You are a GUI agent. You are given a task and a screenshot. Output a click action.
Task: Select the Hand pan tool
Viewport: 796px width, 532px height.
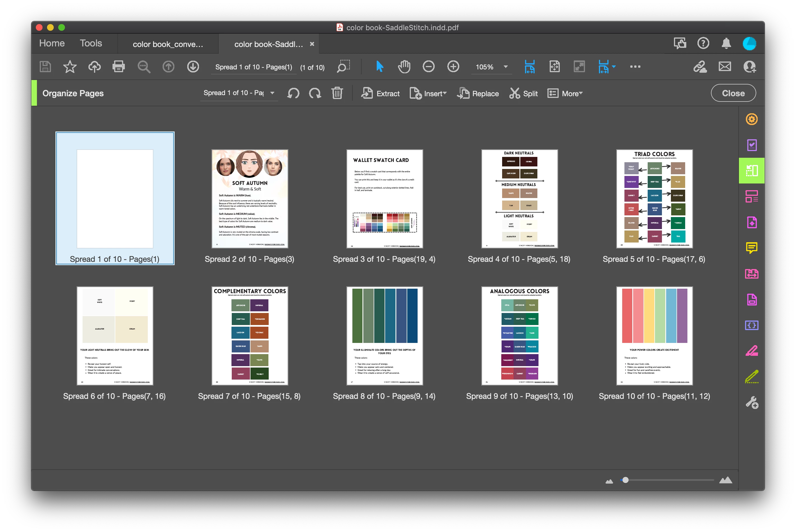tap(404, 67)
